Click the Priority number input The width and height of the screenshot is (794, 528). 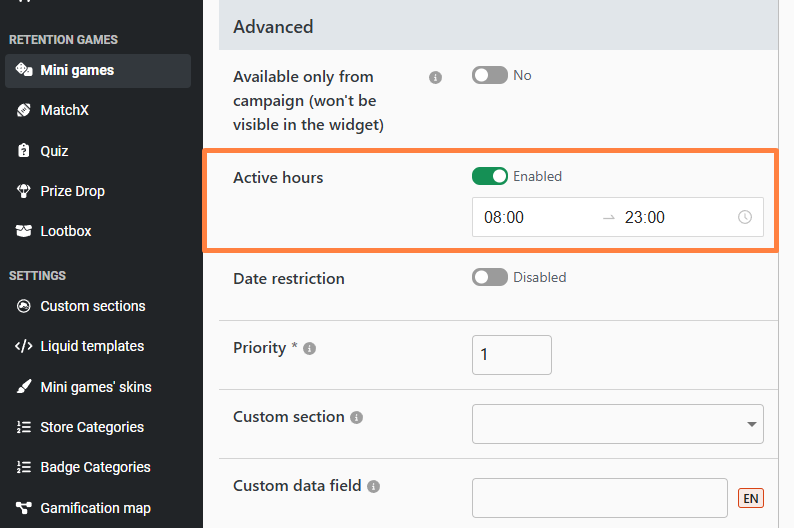(x=511, y=355)
